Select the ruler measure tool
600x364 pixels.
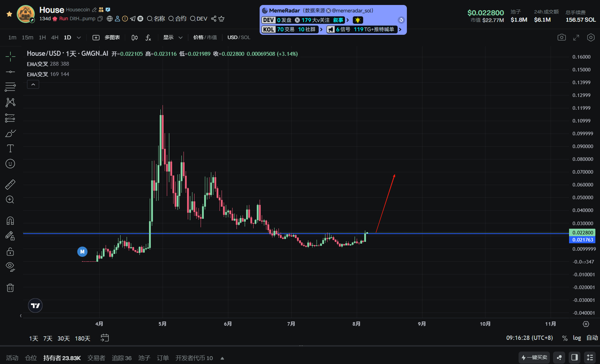click(10, 185)
